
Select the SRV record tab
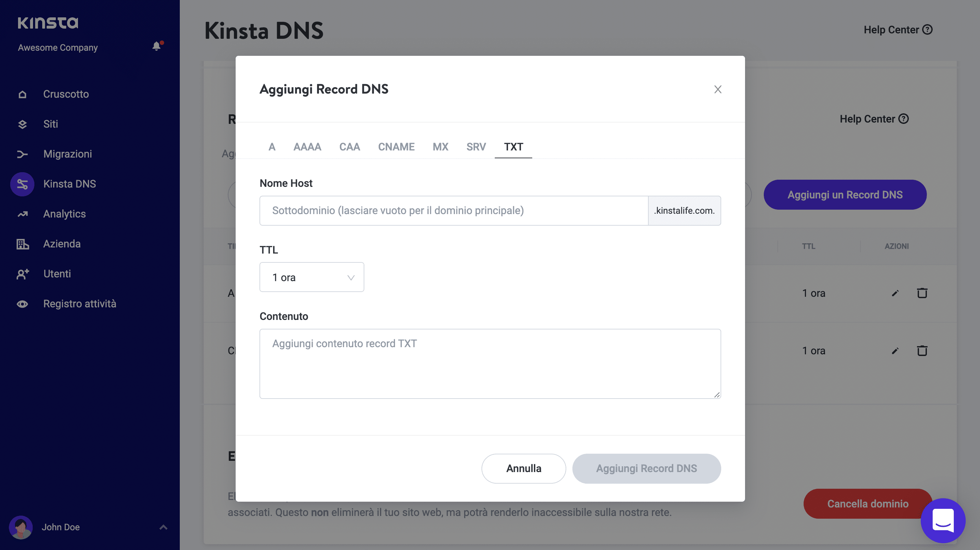476,147
